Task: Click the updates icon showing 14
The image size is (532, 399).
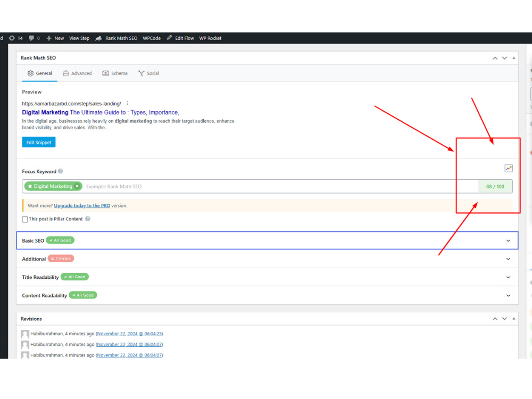Action: click(x=15, y=38)
